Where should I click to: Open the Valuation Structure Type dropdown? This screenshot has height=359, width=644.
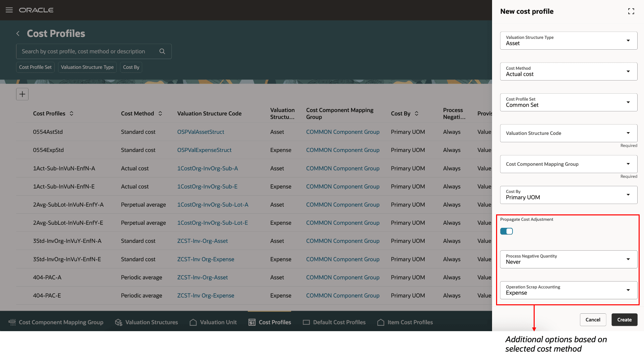pos(569,41)
